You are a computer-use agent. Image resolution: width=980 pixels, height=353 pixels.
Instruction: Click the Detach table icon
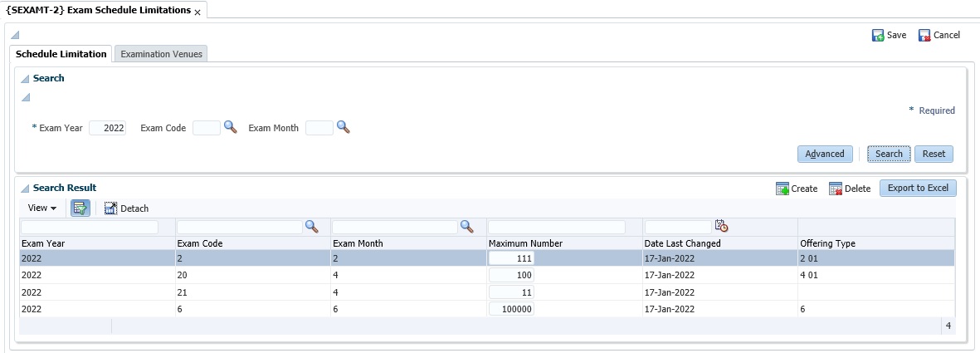tap(110, 208)
